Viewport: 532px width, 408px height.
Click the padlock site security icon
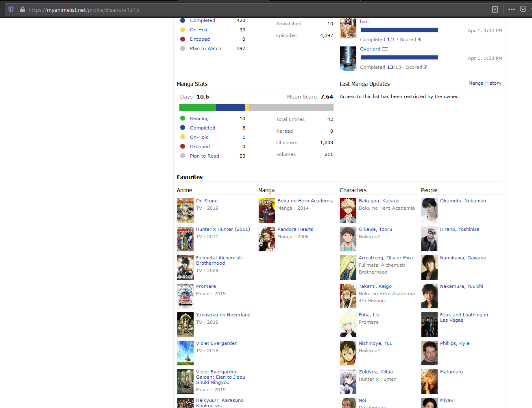tap(23, 9)
